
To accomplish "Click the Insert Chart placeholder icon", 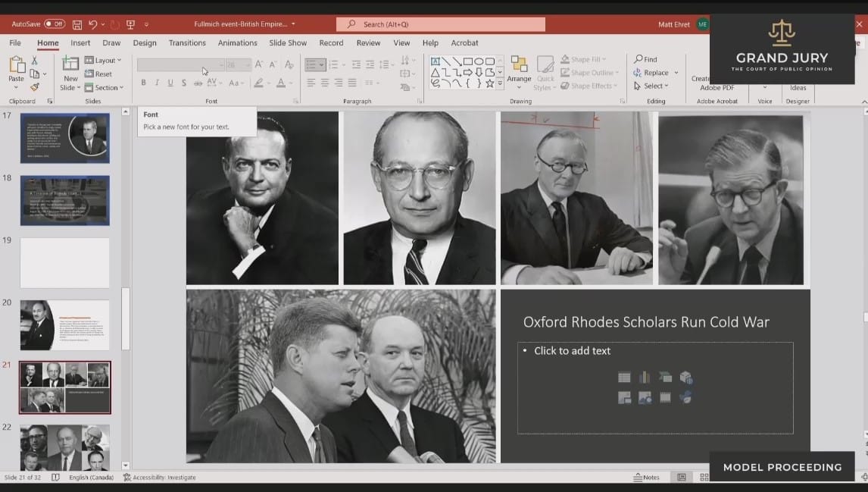I will click(645, 378).
